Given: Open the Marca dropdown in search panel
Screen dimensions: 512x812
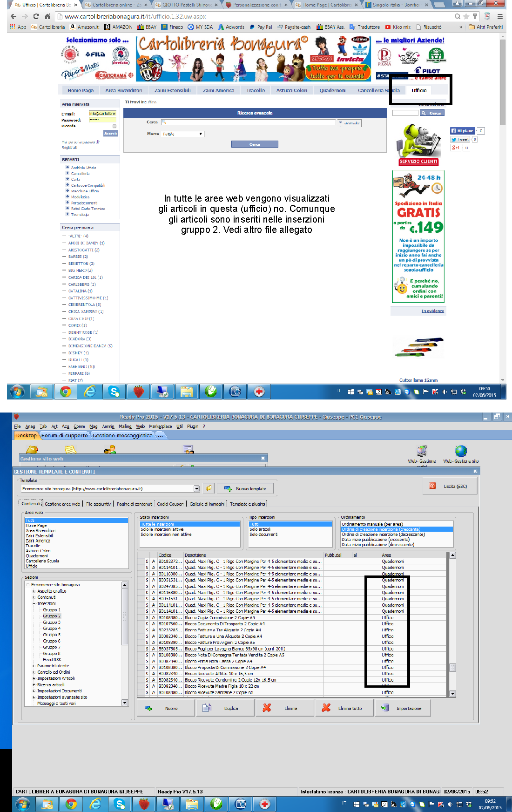Looking at the screenshot, I should tap(183, 134).
